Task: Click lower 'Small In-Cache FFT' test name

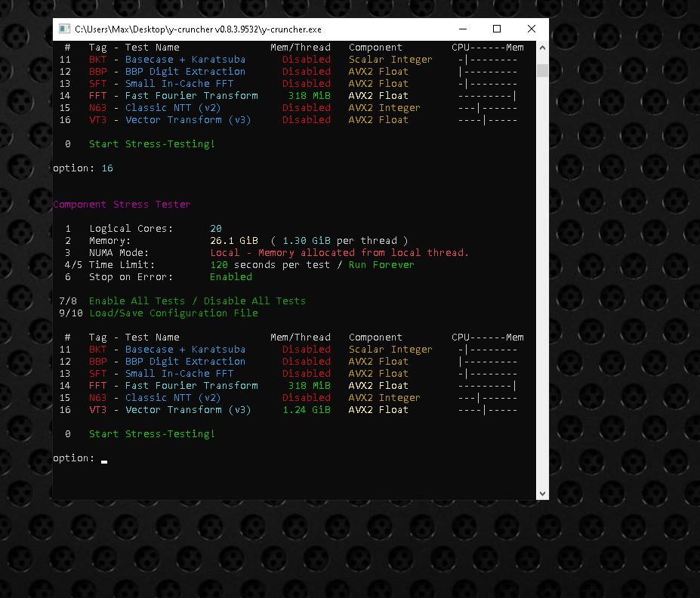Action: tap(179, 374)
